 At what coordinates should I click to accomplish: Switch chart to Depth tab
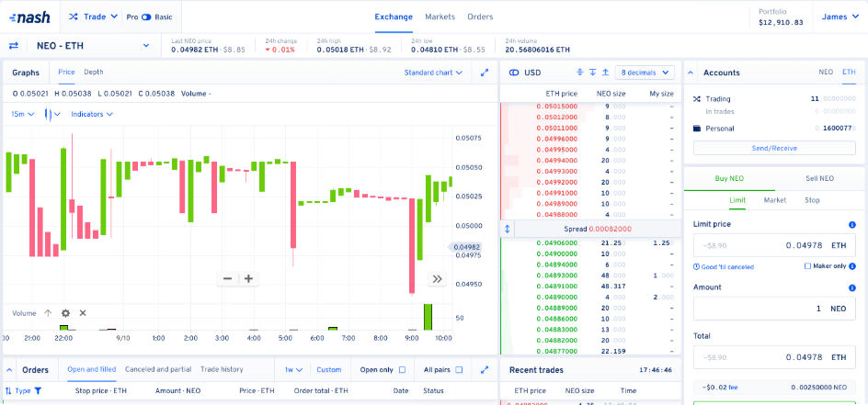(x=94, y=72)
